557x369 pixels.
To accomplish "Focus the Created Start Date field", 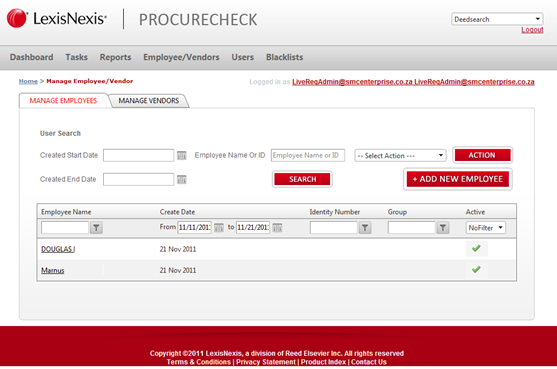I will (x=139, y=155).
